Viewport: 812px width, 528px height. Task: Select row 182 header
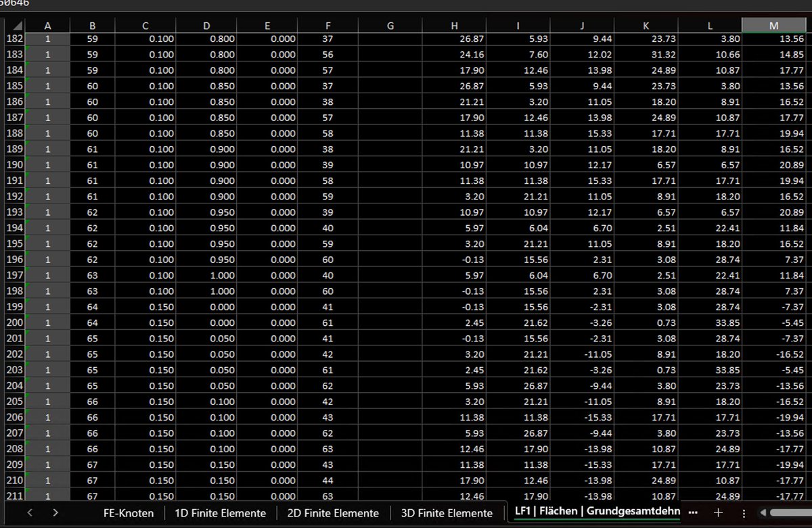(14, 39)
